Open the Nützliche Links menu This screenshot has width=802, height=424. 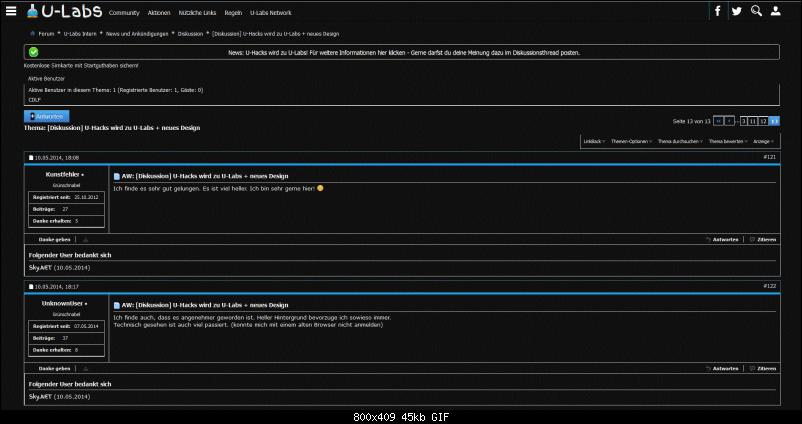pyautogui.click(x=197, y=13)
